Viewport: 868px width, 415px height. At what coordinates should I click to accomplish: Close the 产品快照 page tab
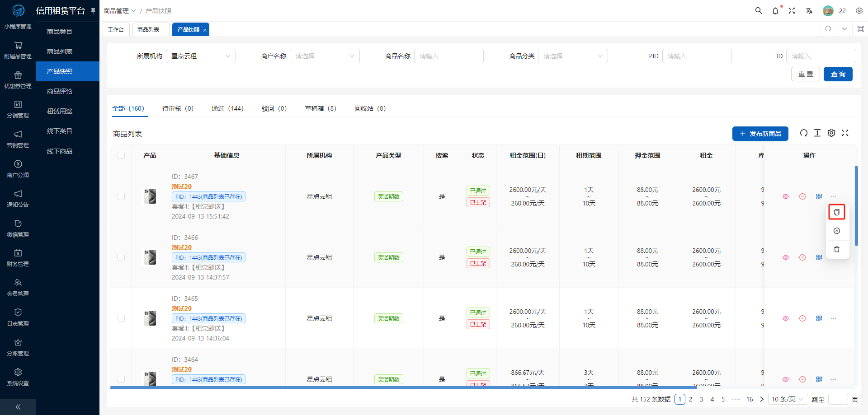coord(205,30)
